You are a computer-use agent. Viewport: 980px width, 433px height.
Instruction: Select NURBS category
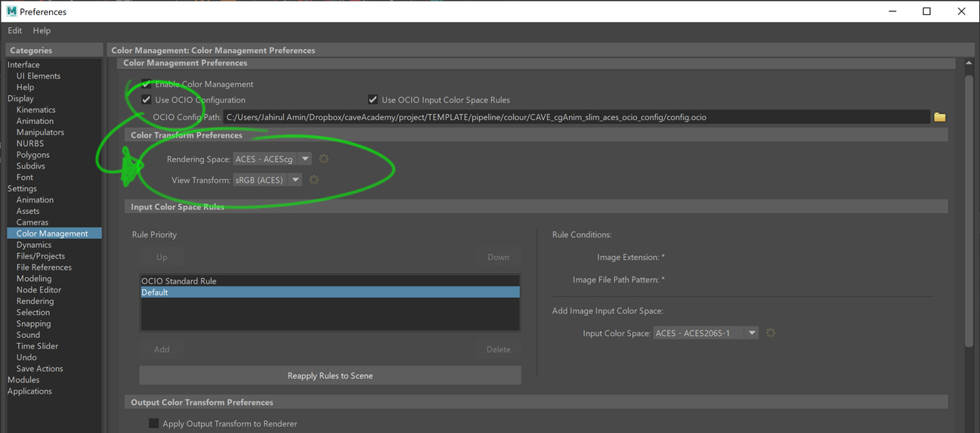point(30,144)
